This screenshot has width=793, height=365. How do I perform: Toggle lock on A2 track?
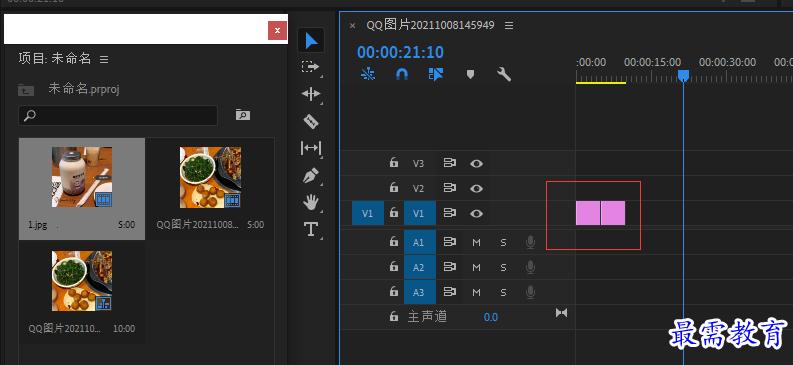point(393,266)
